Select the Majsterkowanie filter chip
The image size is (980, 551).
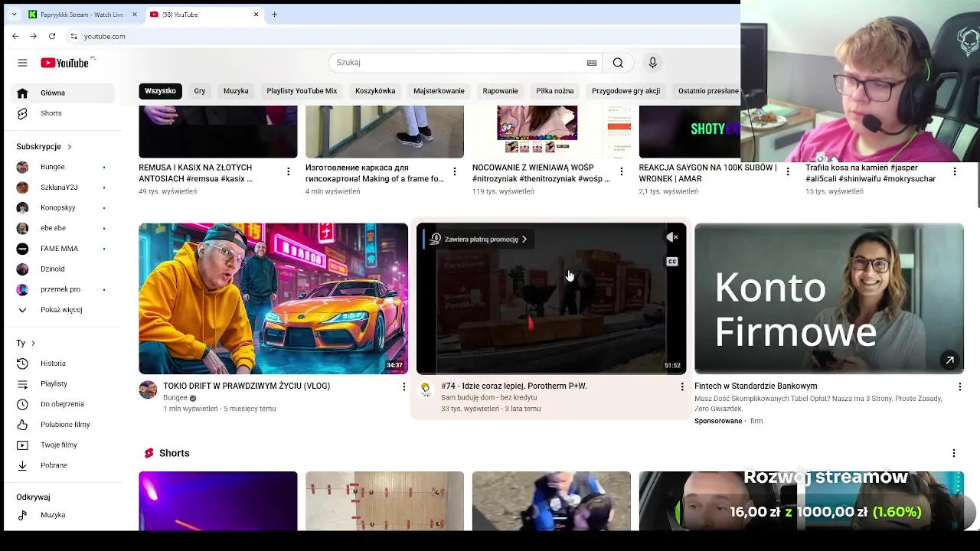(439, 91)
